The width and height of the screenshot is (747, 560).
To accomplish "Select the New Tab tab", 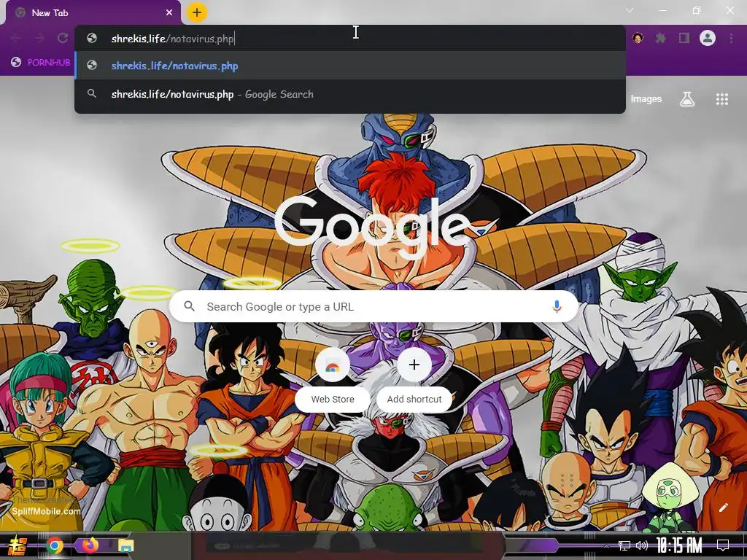I will 93,13.
